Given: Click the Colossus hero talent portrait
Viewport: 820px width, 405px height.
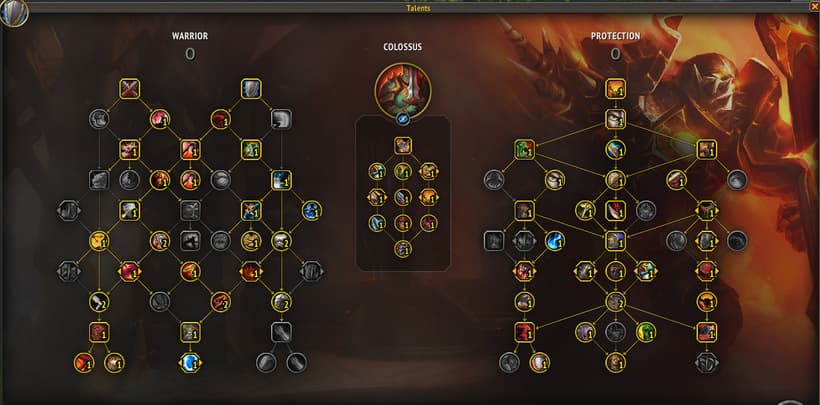Looking at the screenshot, I should click(403, 91).
